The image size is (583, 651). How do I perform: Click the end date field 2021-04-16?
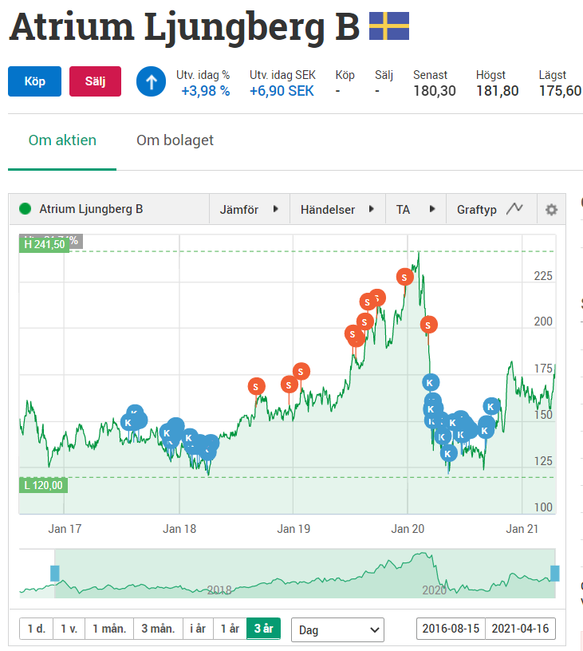coord(520,629)
